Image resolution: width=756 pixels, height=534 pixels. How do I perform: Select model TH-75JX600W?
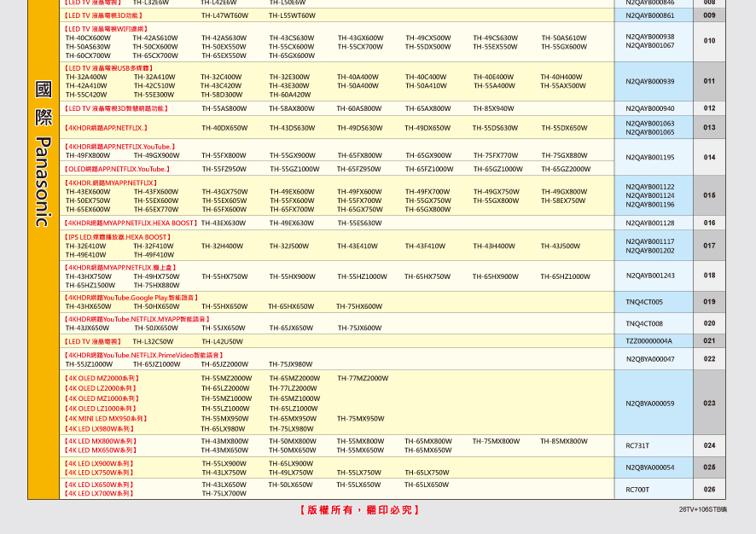pyautogui.click(x=360, y=328)
